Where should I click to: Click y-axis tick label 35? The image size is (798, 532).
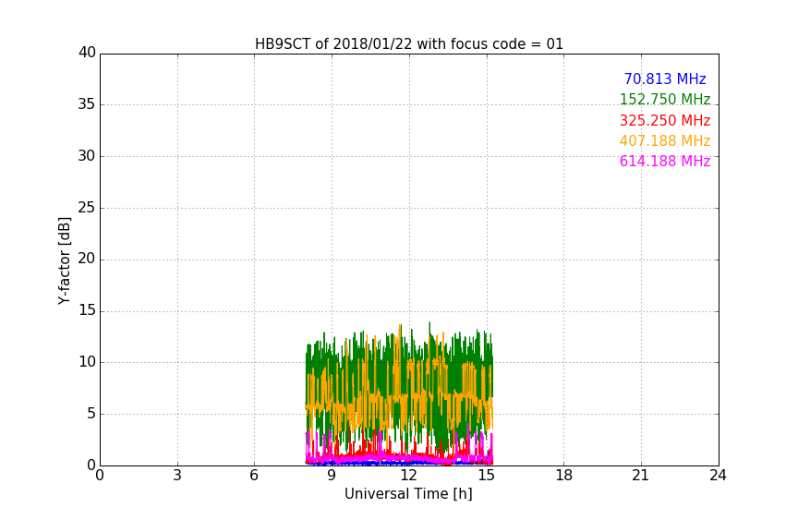(x=87, y=104)
